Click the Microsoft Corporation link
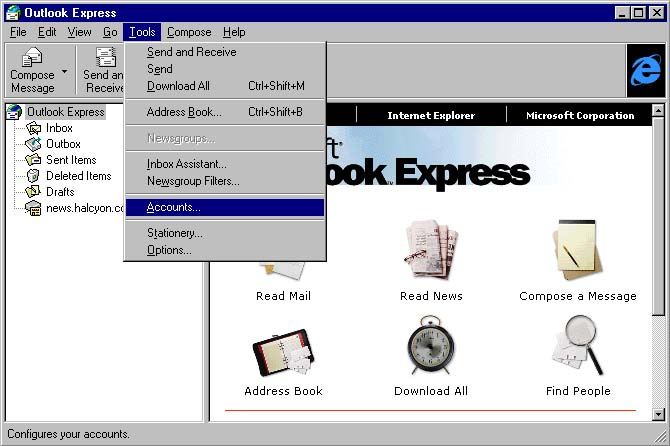The height and width of the screenshot is (446, 670). pyautogui.click(x=580, y=116)
